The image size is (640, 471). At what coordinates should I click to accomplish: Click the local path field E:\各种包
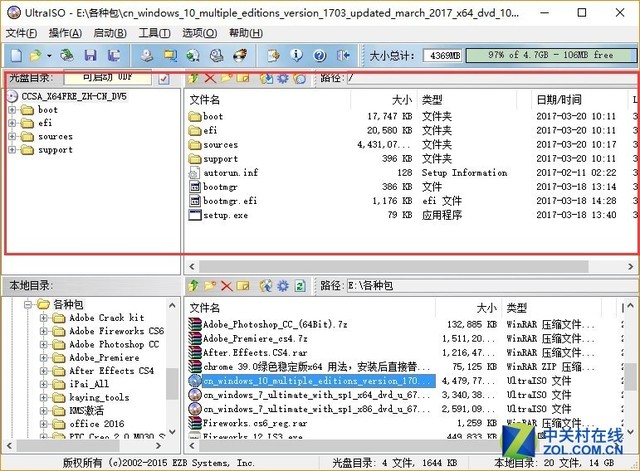coord(491,286)
